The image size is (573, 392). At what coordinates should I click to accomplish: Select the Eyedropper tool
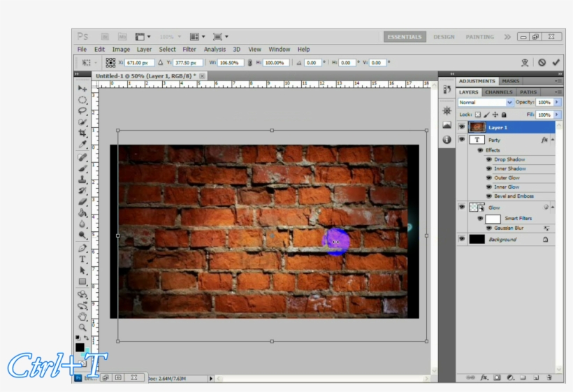point(82,144)
